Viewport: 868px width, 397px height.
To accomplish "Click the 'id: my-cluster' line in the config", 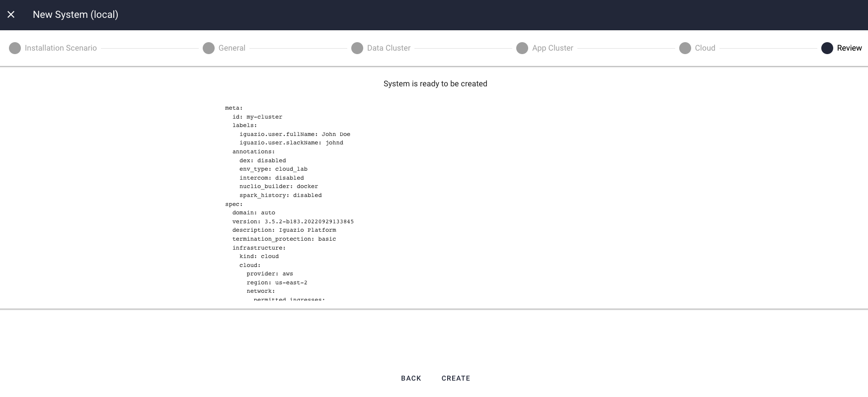I will tap(257, 117).
